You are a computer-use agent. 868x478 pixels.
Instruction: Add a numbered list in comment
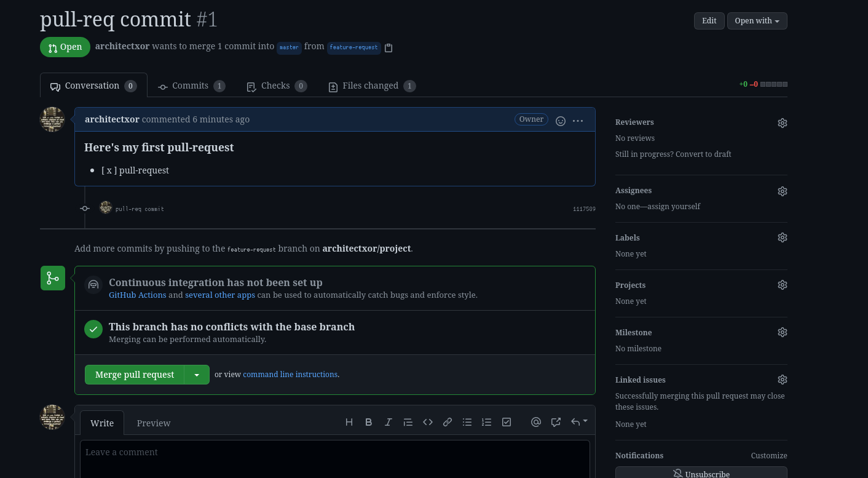point(487,422)
